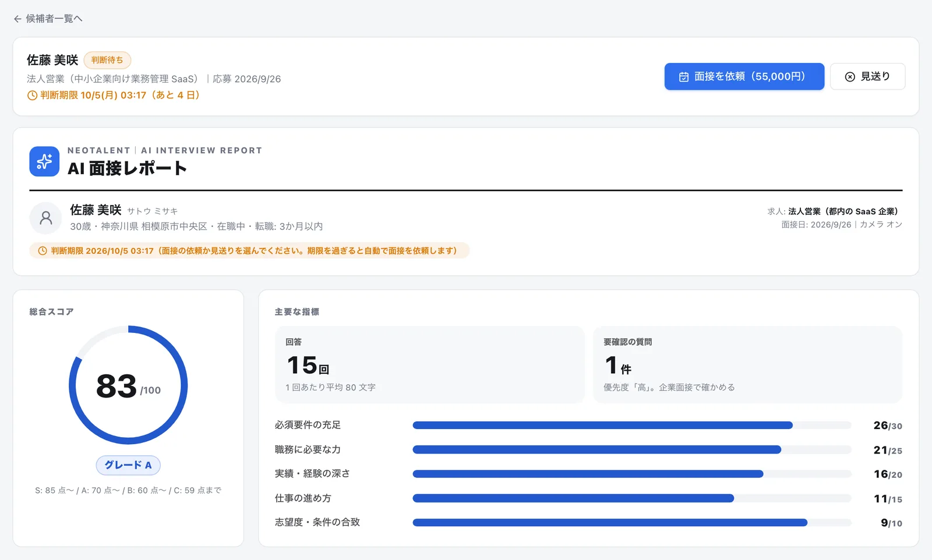Click the 実績・経験の深さ progress bar
Screen dimensions: 932x560
632,474
